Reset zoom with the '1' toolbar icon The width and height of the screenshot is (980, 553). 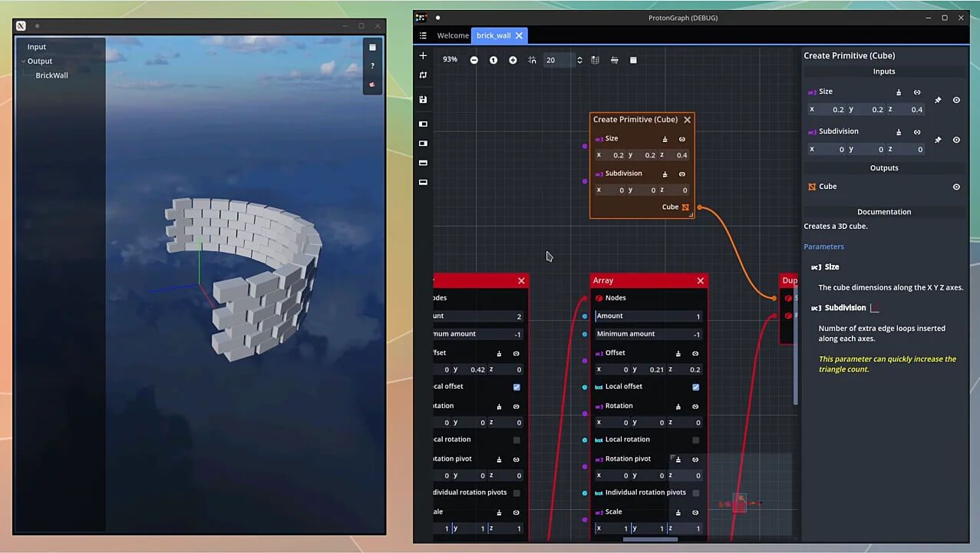pos(493,59)
